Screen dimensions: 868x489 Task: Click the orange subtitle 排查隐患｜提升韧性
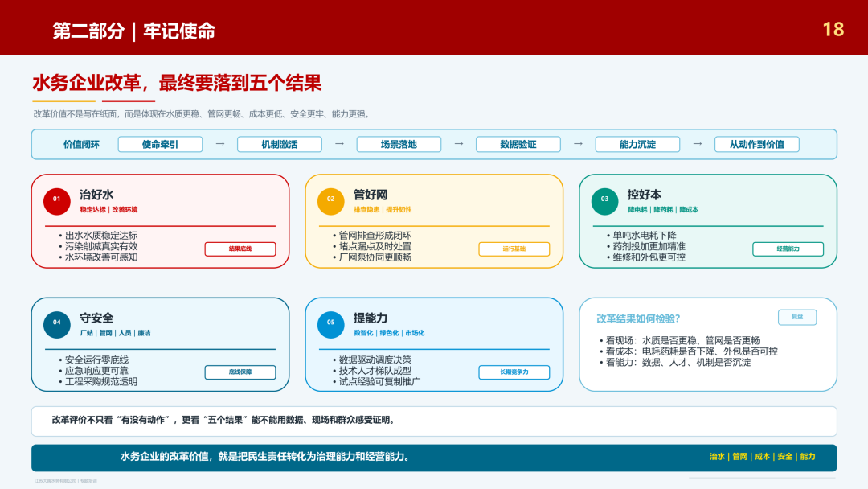[383, 210]
